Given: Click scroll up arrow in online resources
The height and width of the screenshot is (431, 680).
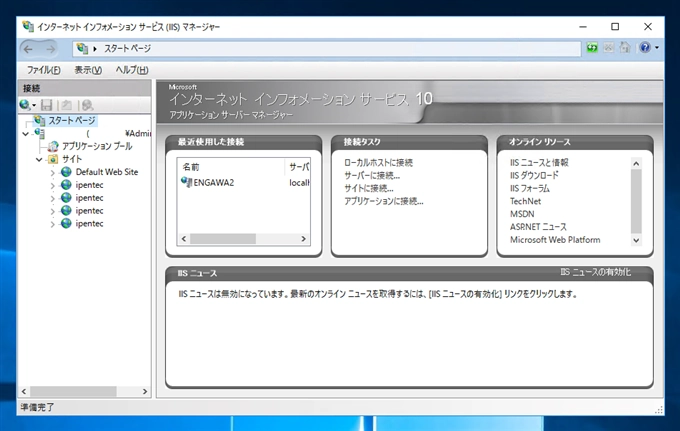Looking at the screenshot, I should coord(636,163).
